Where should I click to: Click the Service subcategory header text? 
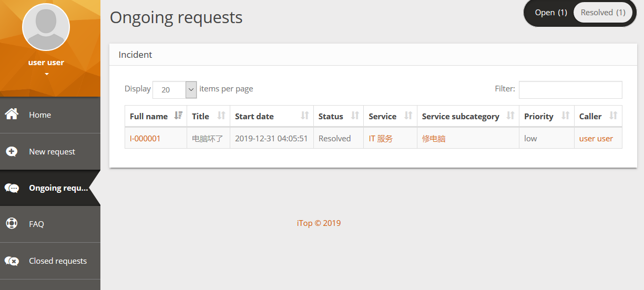tap(461, 116)
